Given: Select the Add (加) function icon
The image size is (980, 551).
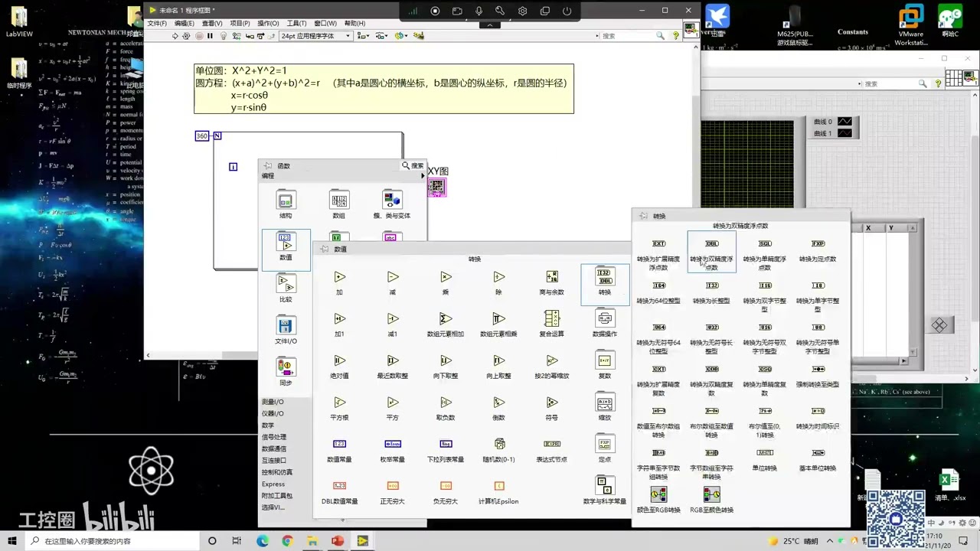Looking at the screenshot, I should tap(340, 277).
